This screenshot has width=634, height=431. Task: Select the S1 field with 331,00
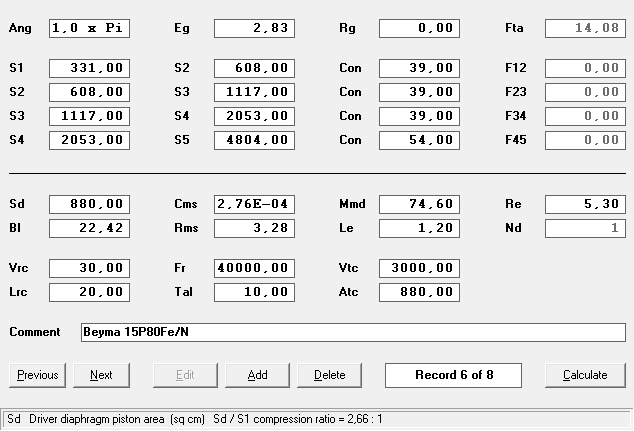[x=89, y=68]
